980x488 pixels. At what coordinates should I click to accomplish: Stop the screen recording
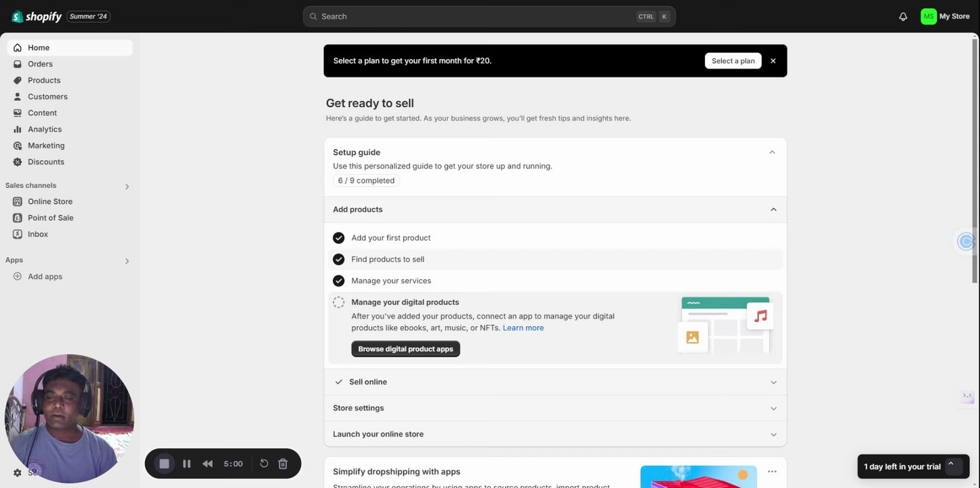164,464
